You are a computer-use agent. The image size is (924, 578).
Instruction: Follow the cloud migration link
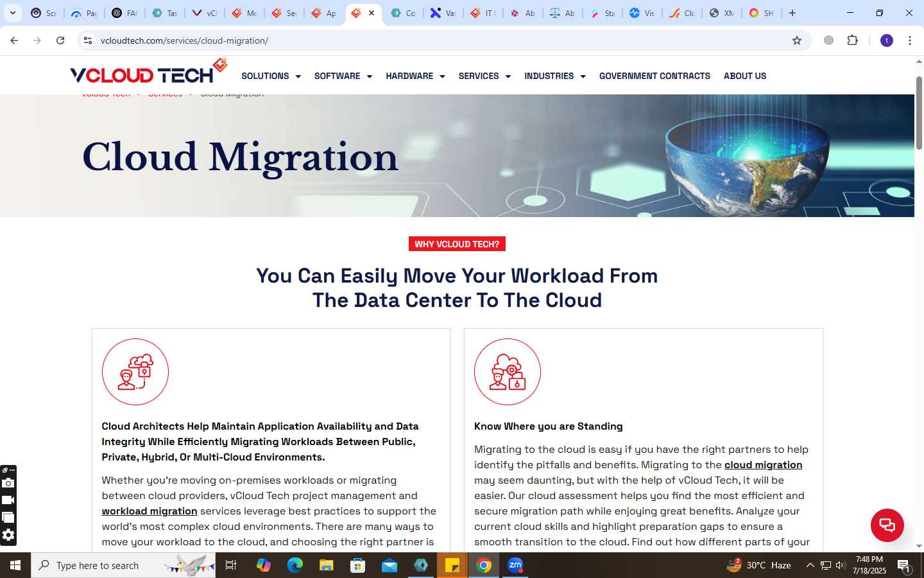764,465
